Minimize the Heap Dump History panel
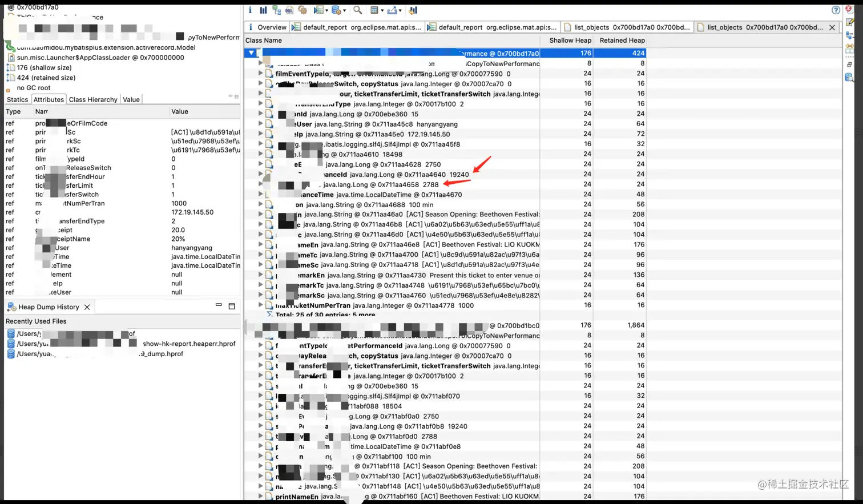863x504 pixels. 219,305
